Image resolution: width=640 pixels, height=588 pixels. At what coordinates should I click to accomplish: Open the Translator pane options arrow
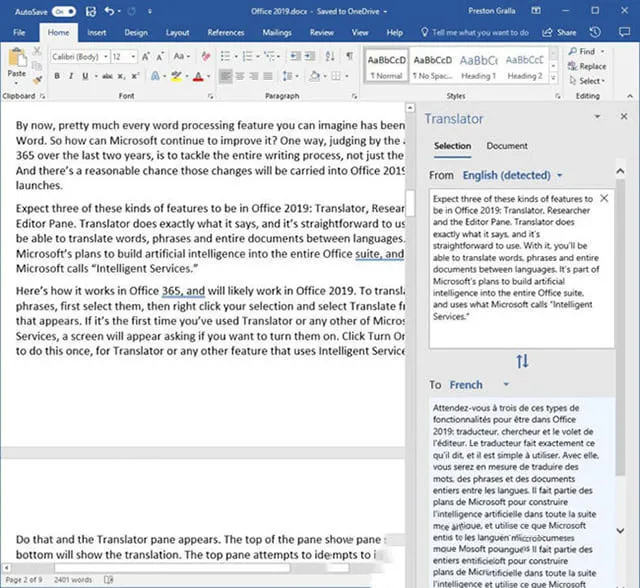[597, 117]
